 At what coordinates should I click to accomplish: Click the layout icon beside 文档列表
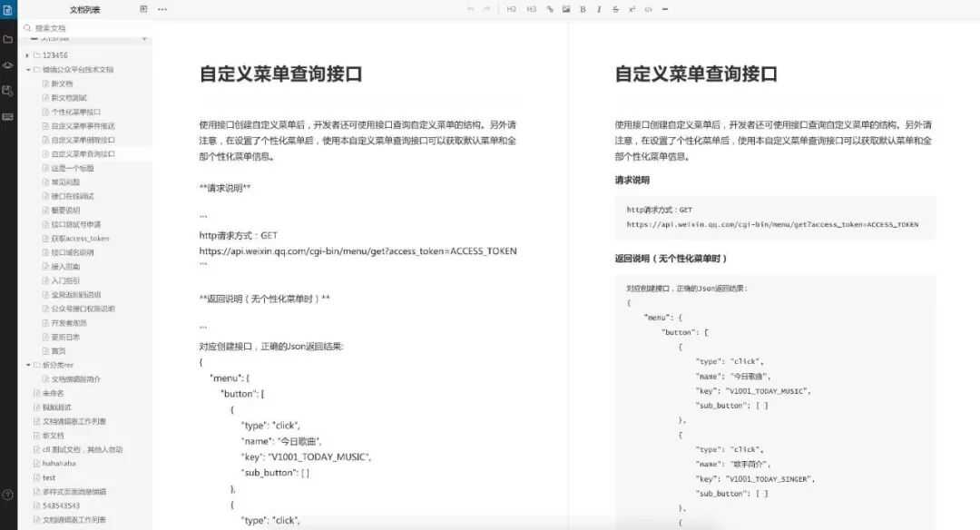(143, 9)
